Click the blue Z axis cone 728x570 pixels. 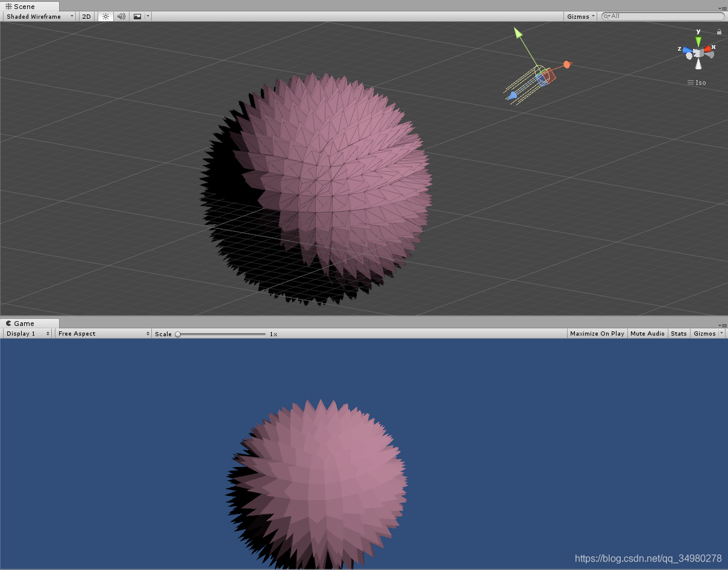coord(688,51)
